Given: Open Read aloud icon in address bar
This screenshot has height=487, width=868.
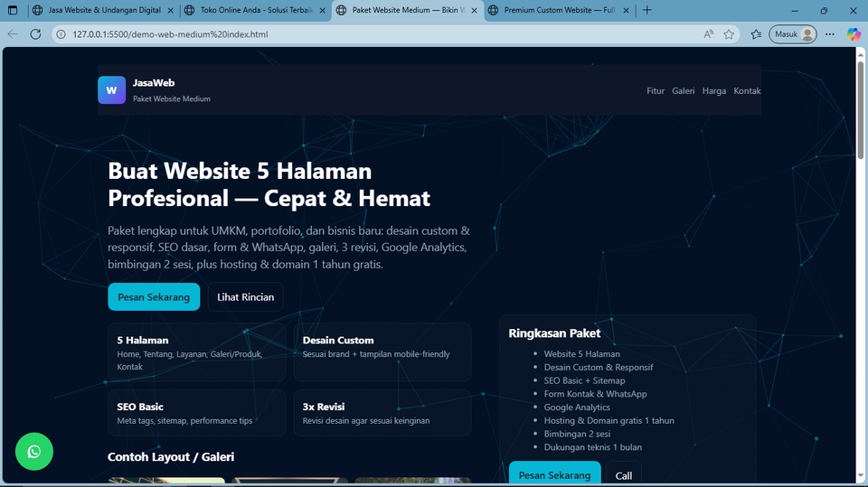Looking at the screenshot, I should (x=708, y=34).
